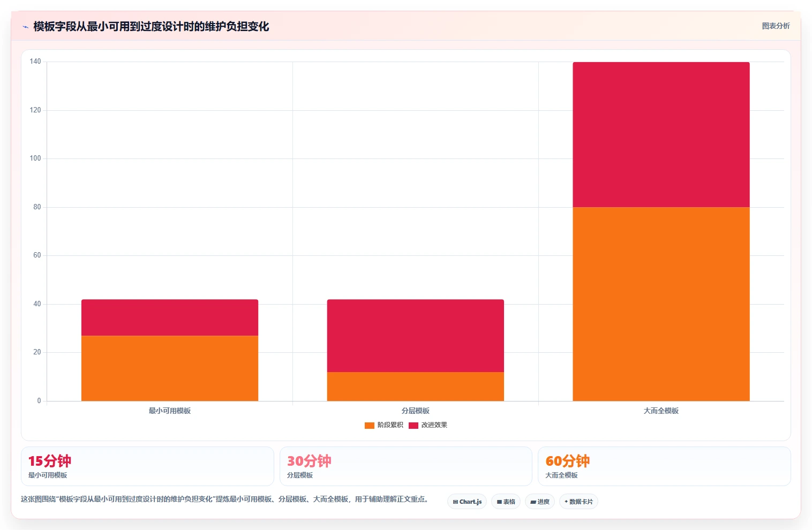Click the 改进效果 legend label
Image resolution: width=812 pixels, height=530 pixels.
click(x=434, y=425)
